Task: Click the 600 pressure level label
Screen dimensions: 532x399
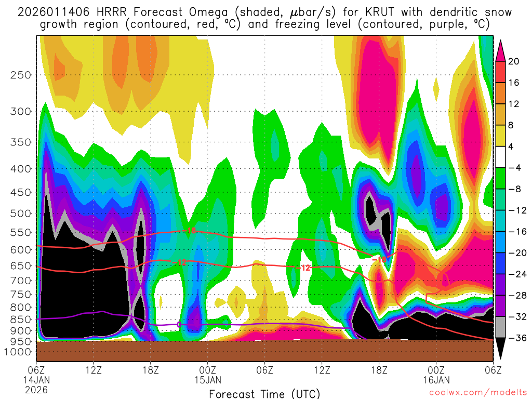Action: coord(21,250)
